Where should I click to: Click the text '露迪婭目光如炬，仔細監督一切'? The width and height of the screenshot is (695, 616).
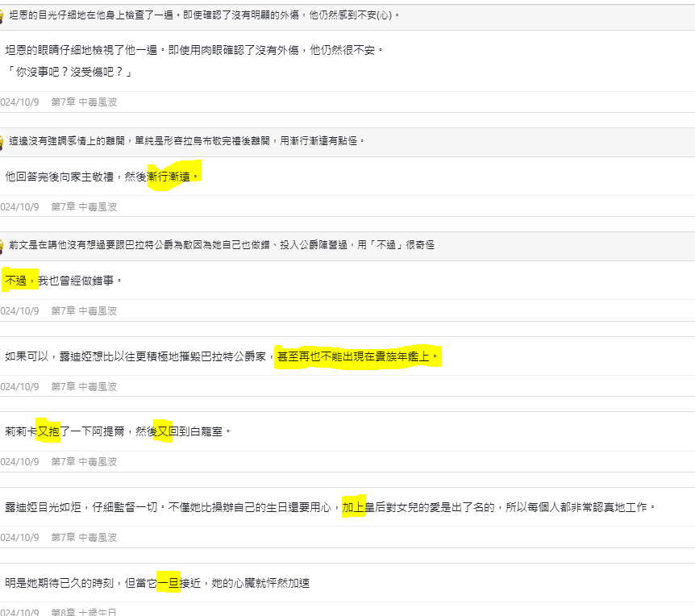(81, 507)
